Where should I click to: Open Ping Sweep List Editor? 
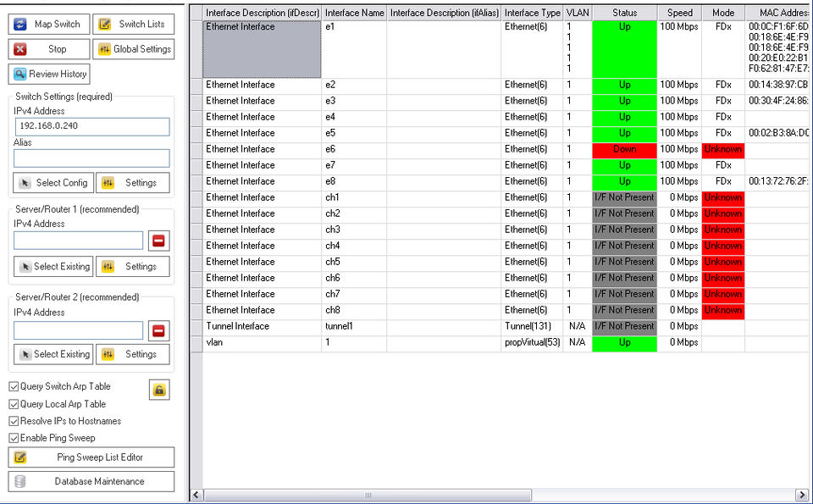[x=91, y=457]
